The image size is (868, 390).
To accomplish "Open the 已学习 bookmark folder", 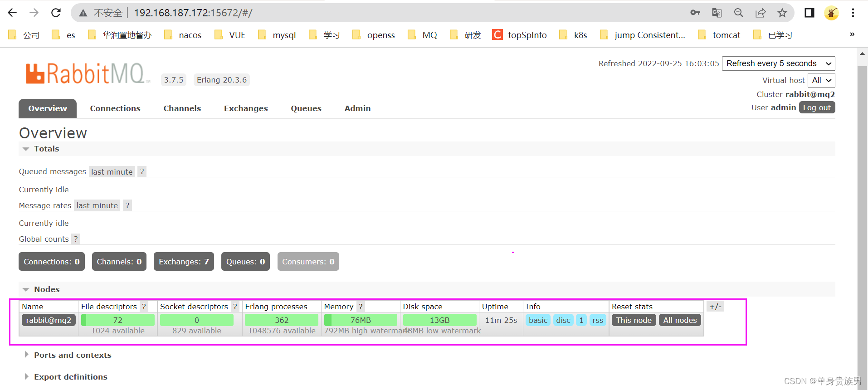I will click(x=773, y=35).
